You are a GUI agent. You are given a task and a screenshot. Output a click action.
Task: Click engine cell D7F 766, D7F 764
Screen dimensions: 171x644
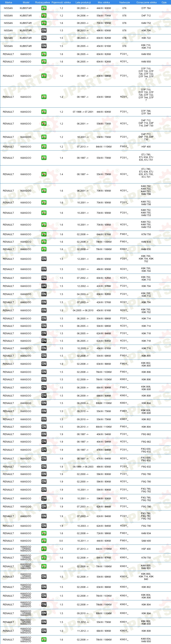[x=146, y=112]
